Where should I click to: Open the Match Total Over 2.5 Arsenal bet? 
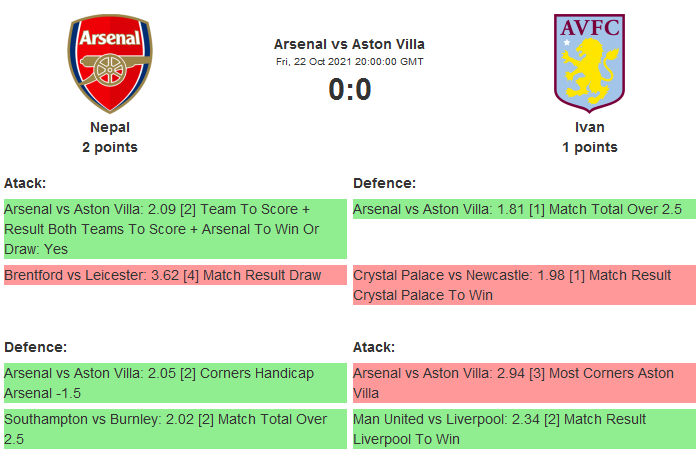pos(523,209)
